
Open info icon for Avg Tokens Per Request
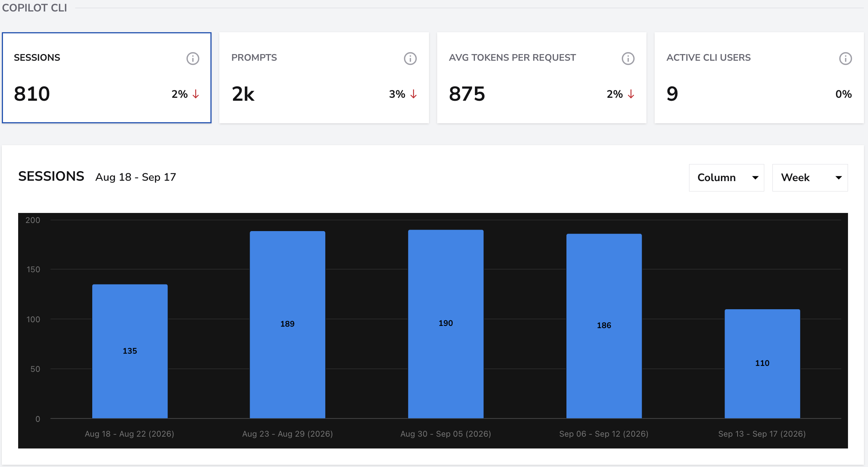(x=628, y=59)
